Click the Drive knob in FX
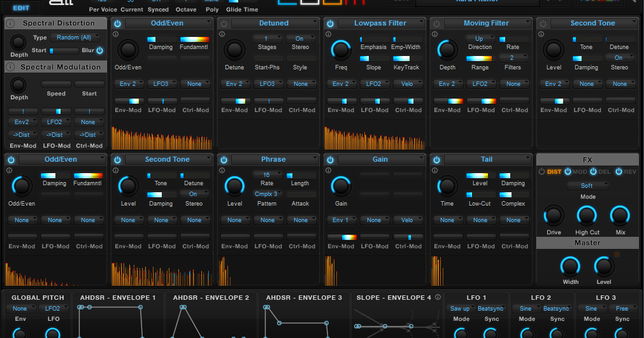 (x=554, y=216)
